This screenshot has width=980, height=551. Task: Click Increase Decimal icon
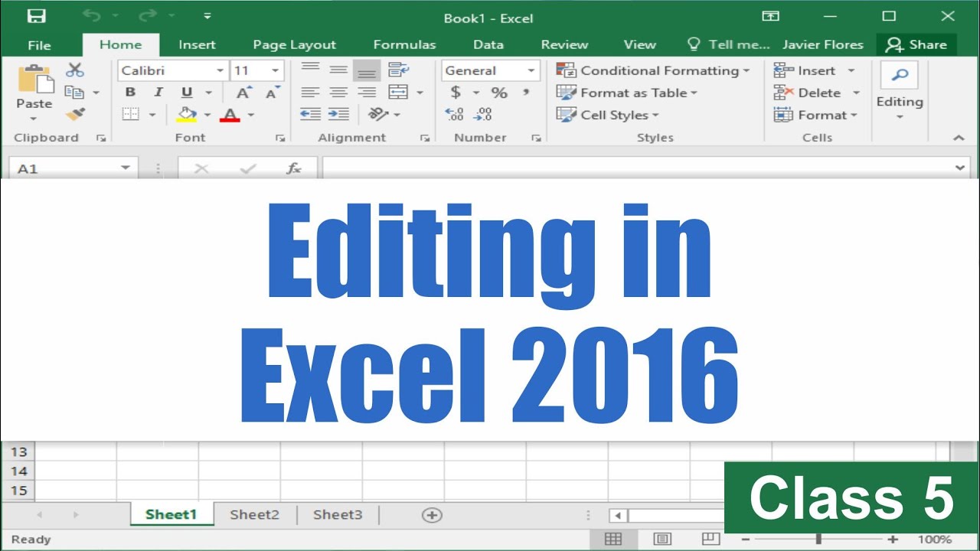(454, 115)
